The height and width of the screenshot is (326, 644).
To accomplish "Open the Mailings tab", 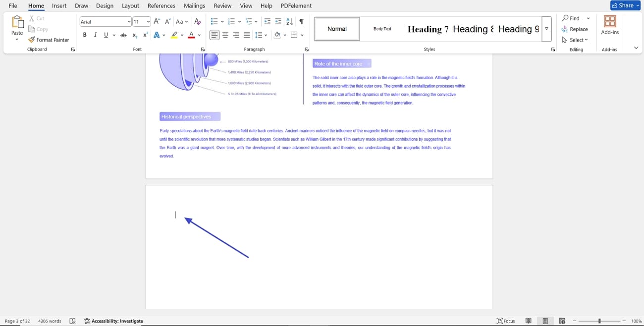I will pyautogui.click(x=194, y=5).
